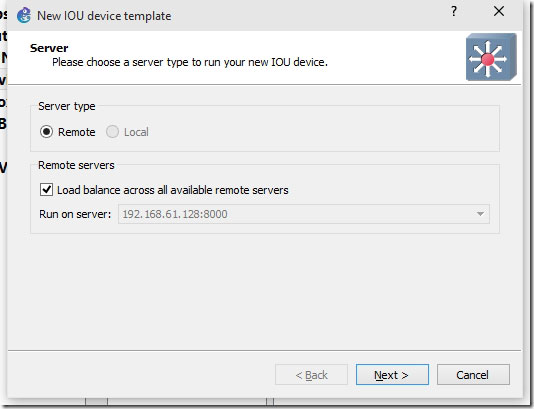The width and height of the screenshot is (534, 409).
Task: Click the Remote servers group heading
Action: 76,165
